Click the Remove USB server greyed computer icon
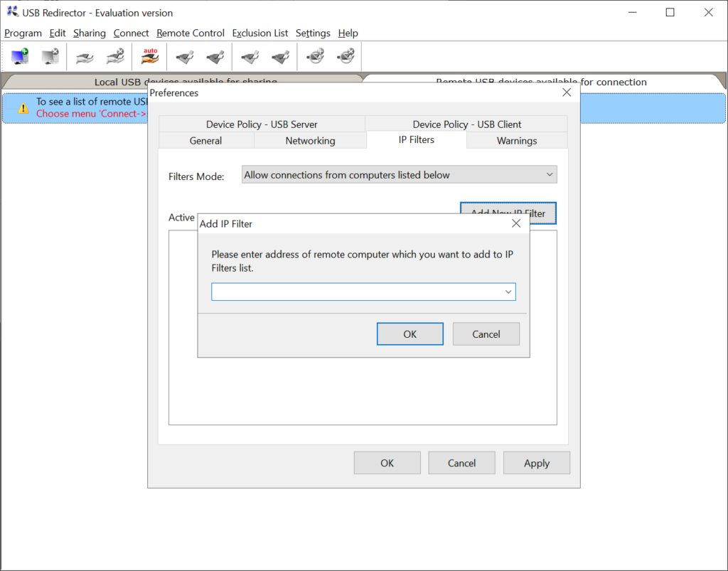Viewport: 728px width, 571px height. (x=50, y=57)
